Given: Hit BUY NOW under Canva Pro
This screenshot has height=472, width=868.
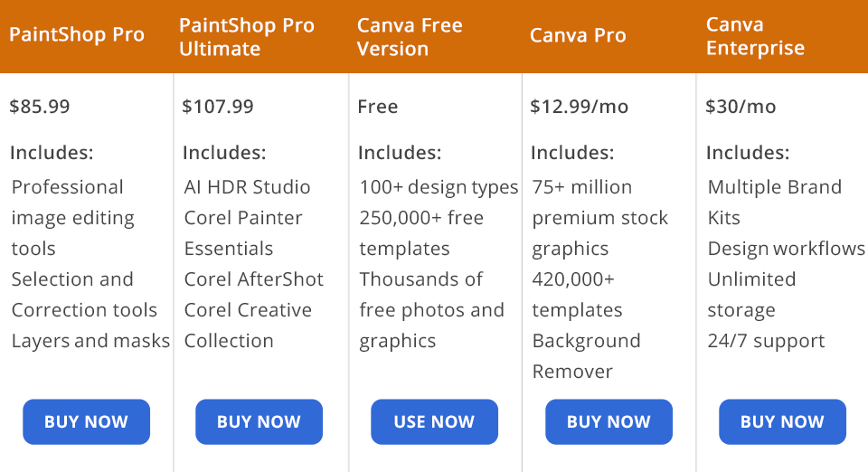Looking at the screenshot, I should pyautogui.click(x=609, y=421).
